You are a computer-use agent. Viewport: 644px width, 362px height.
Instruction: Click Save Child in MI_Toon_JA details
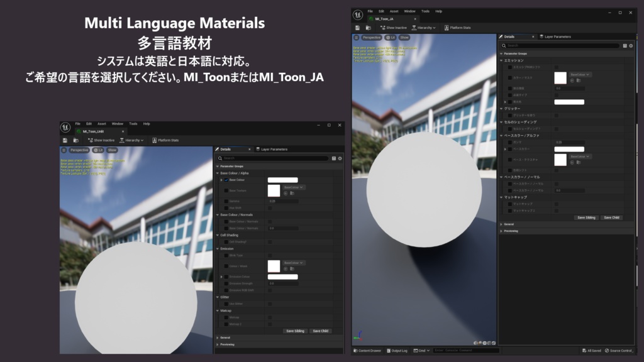click(x=611, y=218)
